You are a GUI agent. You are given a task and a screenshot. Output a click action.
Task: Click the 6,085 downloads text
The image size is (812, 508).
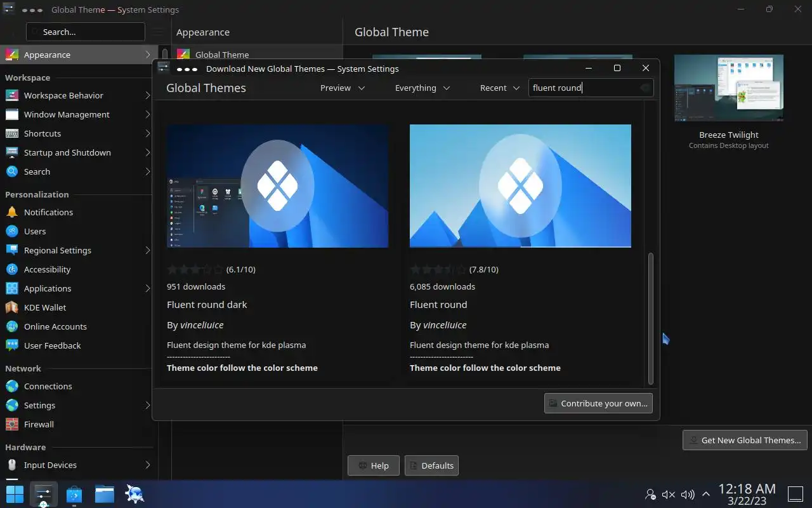click(x=442, y=286)
